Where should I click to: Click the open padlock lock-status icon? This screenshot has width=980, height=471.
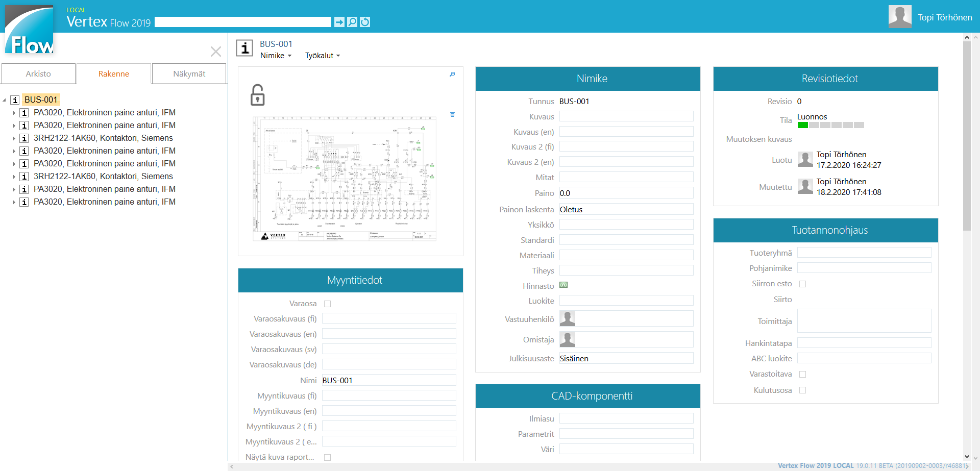[258, 95]
